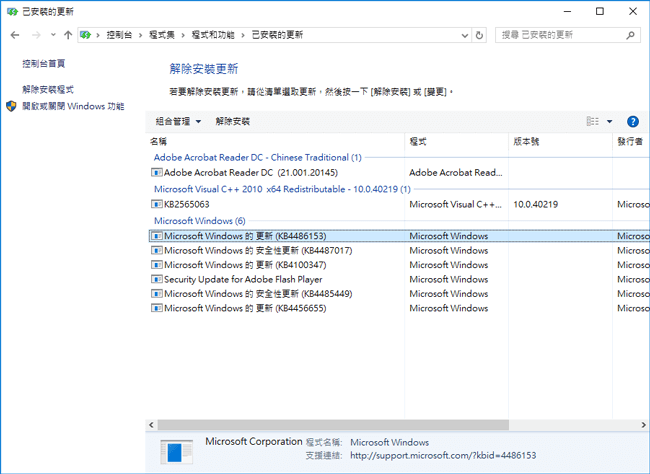This screenshot has width=650, height=474.
Task: Click the icon next to KB2565063
Action: (157, 204)
